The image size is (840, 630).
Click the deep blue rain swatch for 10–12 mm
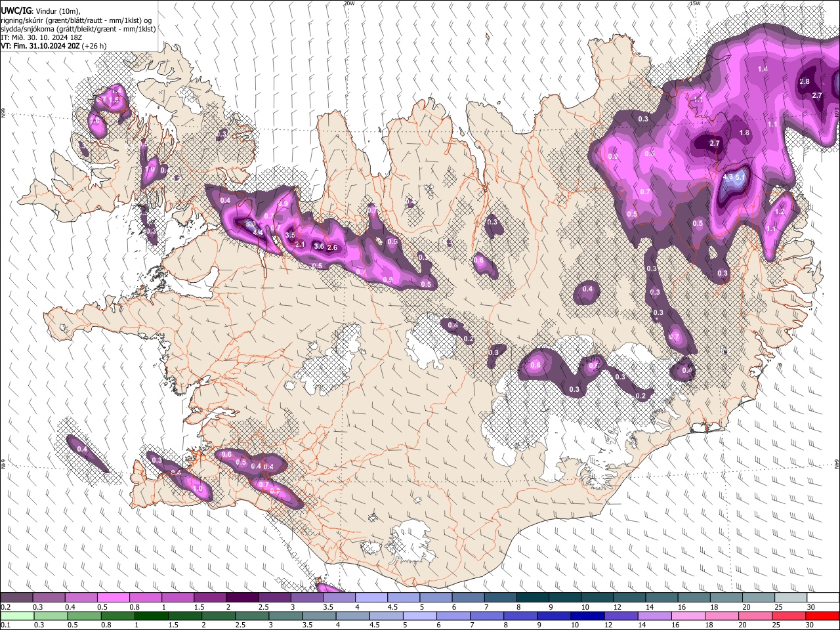pos(587,616)
